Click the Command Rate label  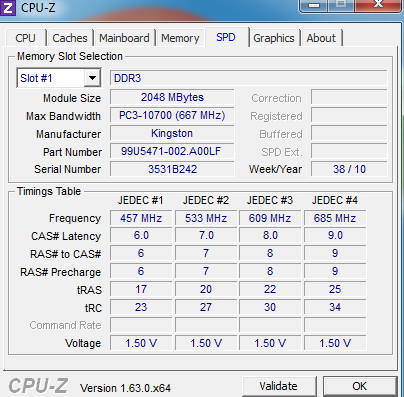click(x=65, y=325)
